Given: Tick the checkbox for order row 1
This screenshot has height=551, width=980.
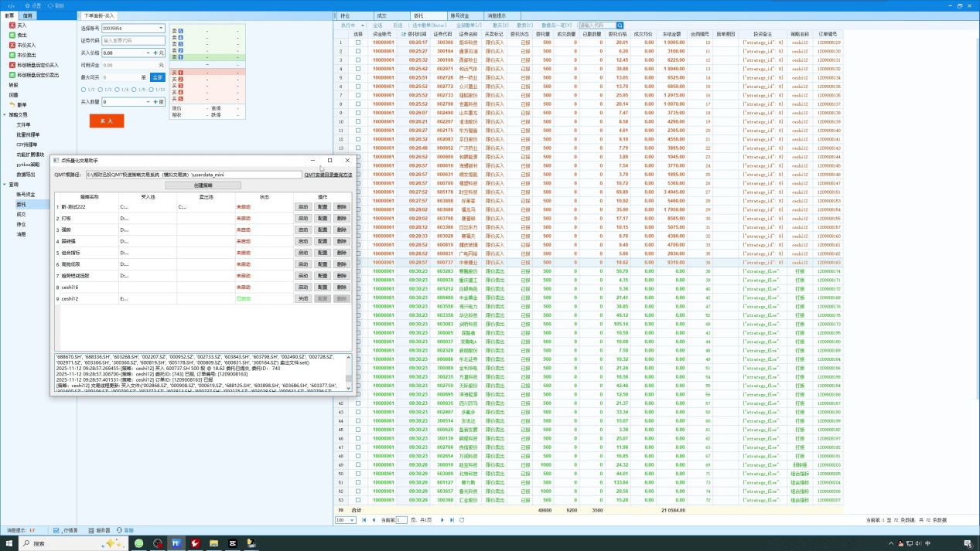Looking at the screenshot, I should coord(357,43).
